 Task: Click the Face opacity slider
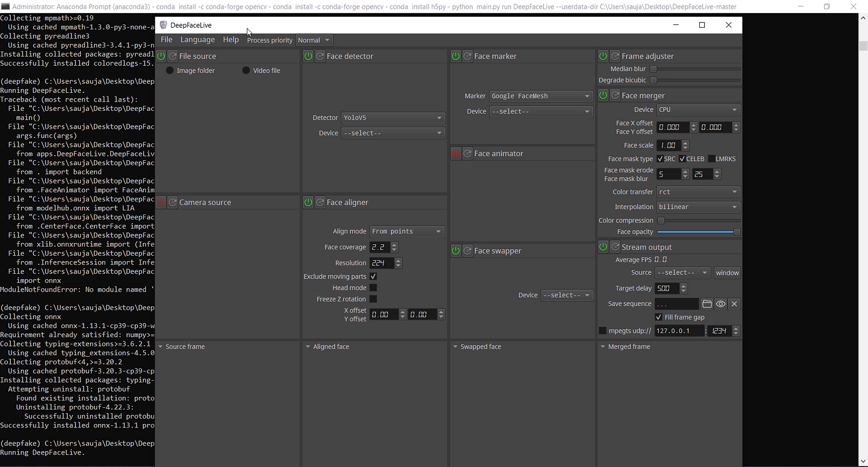tap(699, 232)
